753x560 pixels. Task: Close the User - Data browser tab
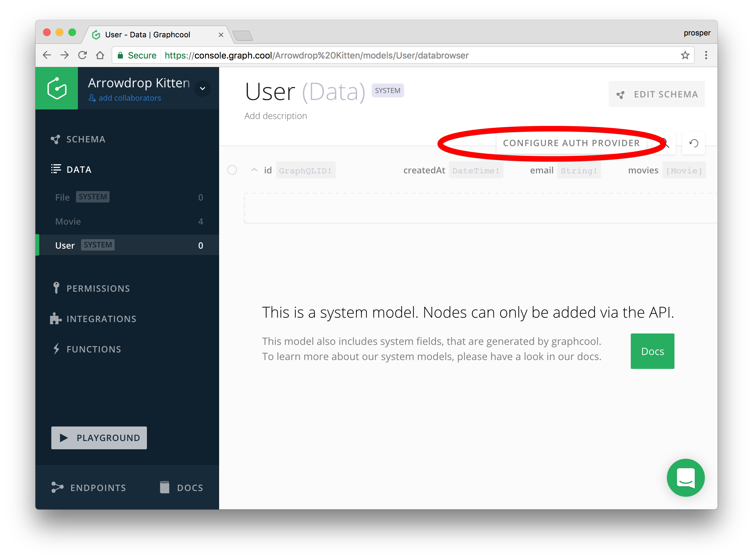pyautogui.click(x=221, y=34)
